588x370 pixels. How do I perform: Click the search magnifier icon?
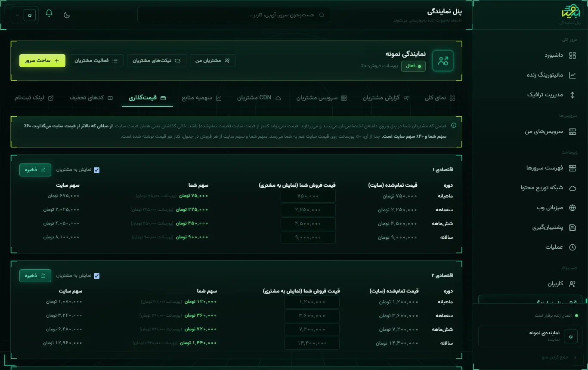322,15
